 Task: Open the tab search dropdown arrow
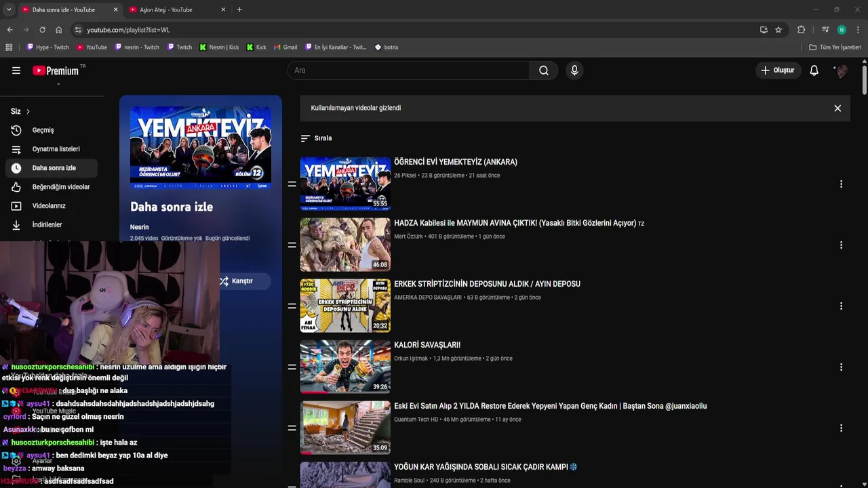9,9
